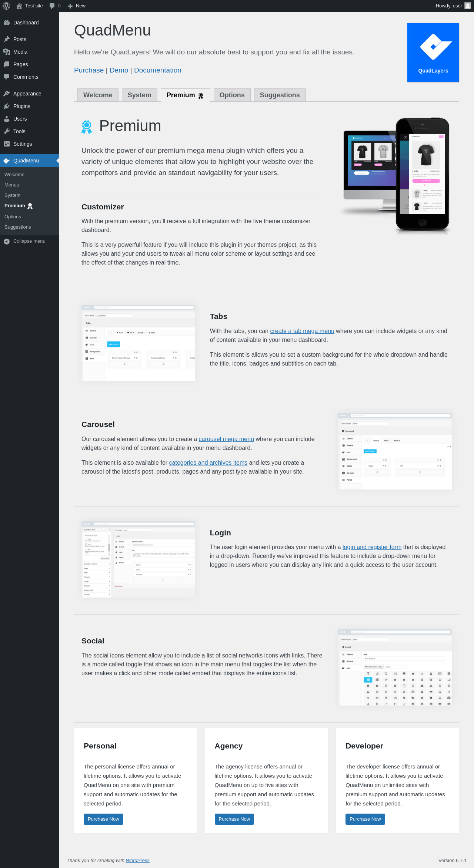Click Purchase Now under Developer license
Screen dimensions: 474x868
point(365,819)
